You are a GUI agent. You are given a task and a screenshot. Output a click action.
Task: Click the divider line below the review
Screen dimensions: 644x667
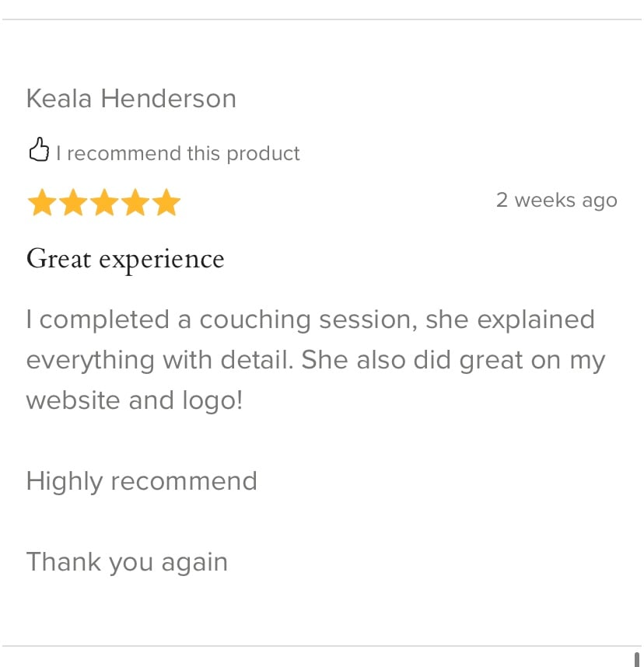coord(322,646)
